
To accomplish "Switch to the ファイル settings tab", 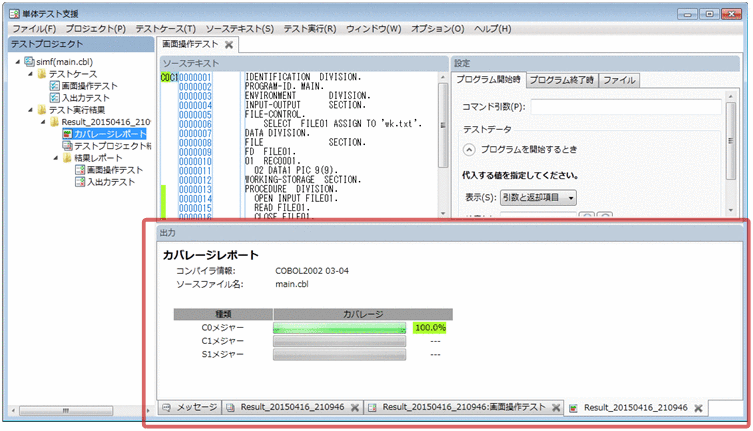I will tap(619, 80).
